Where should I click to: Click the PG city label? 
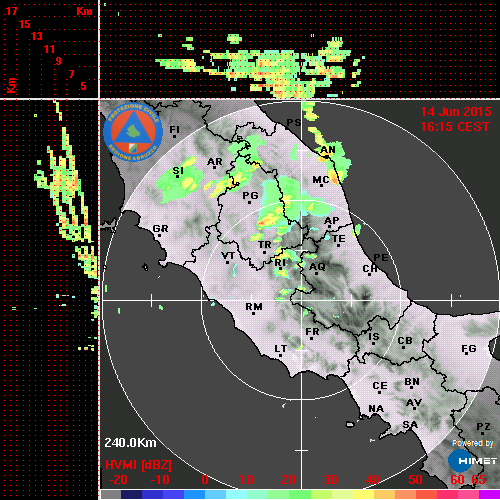click(250, 195)
